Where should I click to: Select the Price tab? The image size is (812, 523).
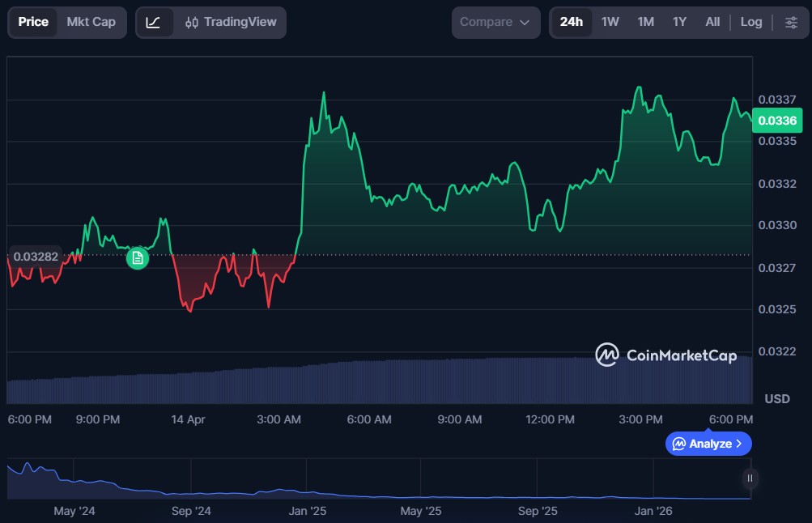coord(33,22)
